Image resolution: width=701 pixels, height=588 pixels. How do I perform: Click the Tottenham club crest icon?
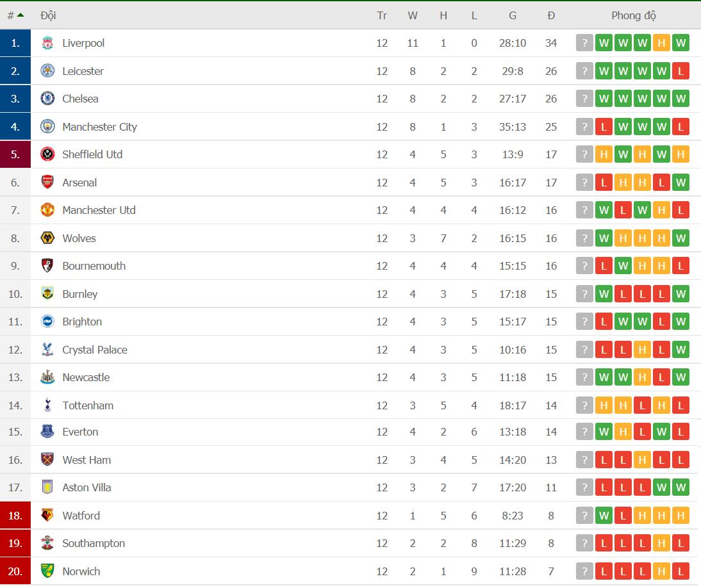tap(47, 405)
